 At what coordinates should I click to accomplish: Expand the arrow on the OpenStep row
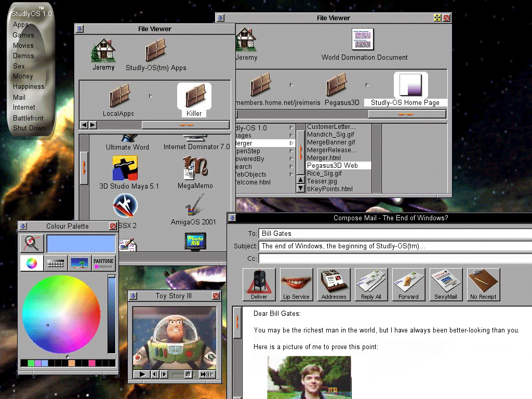coord(291,151)
